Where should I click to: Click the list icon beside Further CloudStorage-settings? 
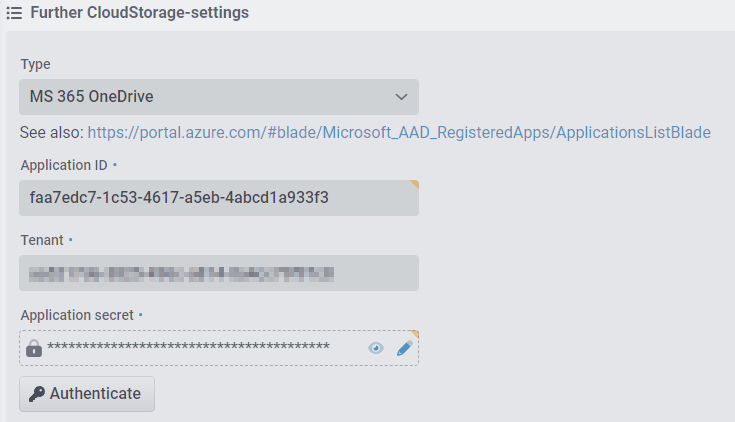click(x=14, y=13)
